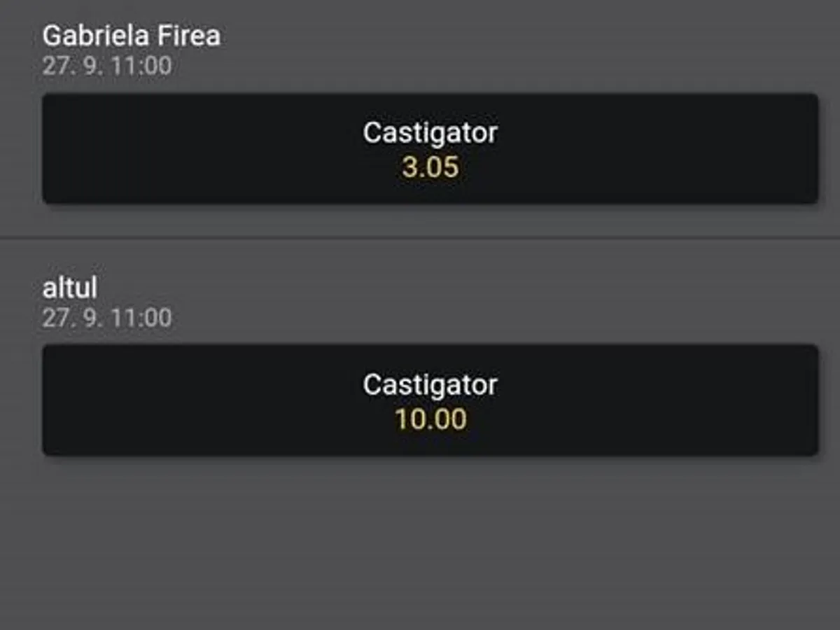The width and height of the screenshot is (840, 630).
Task: Click the divider line between the two markets
Action: point(420,239)
